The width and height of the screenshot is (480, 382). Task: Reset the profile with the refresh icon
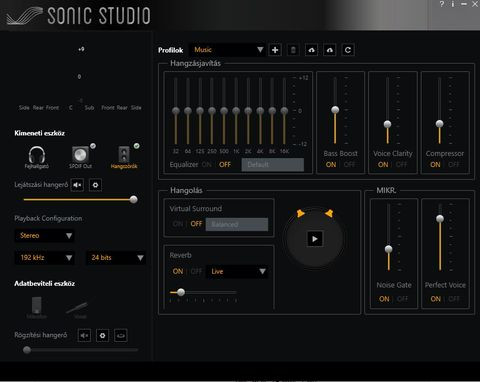(x=348, y=50)
